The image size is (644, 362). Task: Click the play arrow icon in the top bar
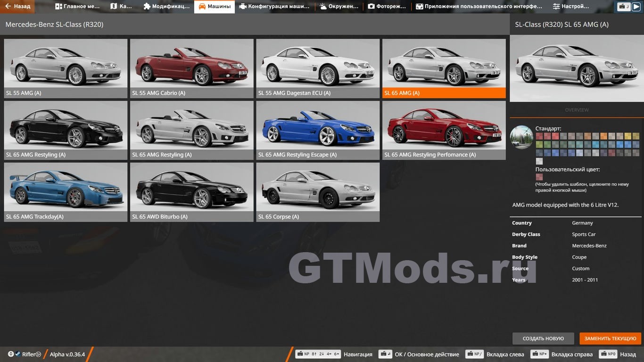[636, 7]
